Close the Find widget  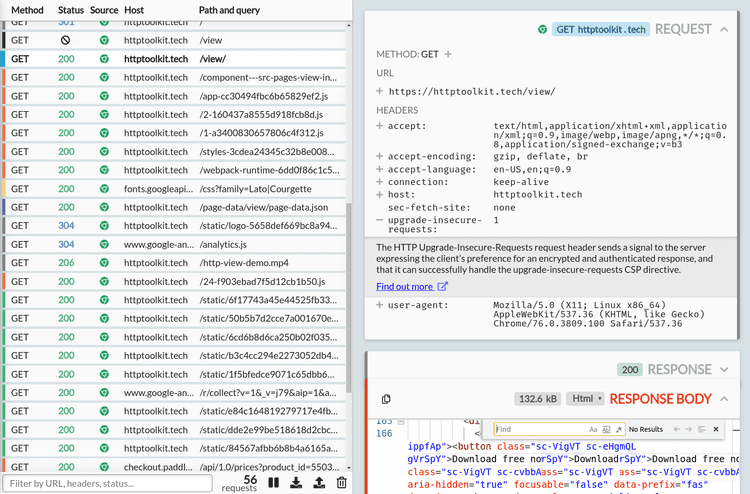(717, 429)
